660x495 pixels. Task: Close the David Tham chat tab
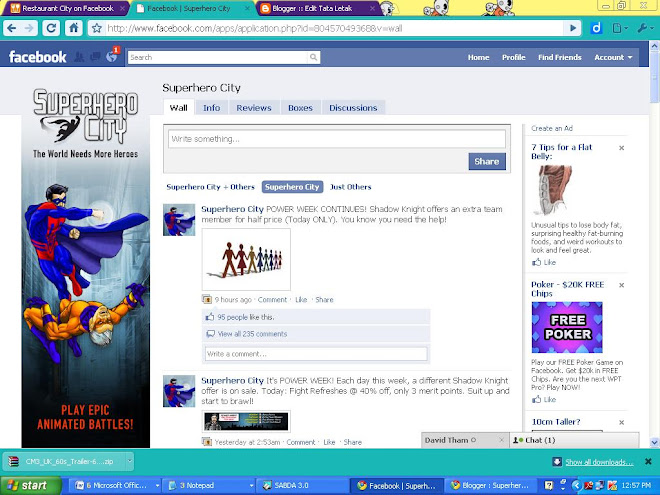coord(501,440)
